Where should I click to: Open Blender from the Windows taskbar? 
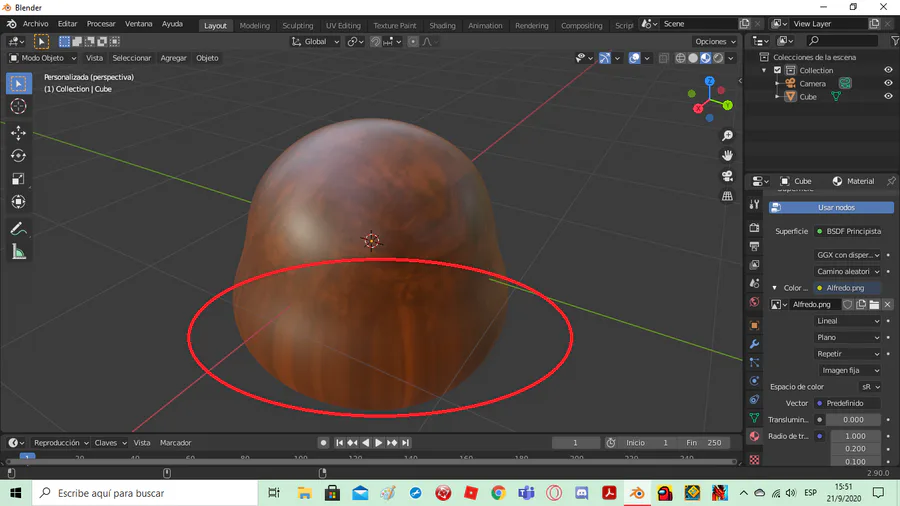[637, 493]
